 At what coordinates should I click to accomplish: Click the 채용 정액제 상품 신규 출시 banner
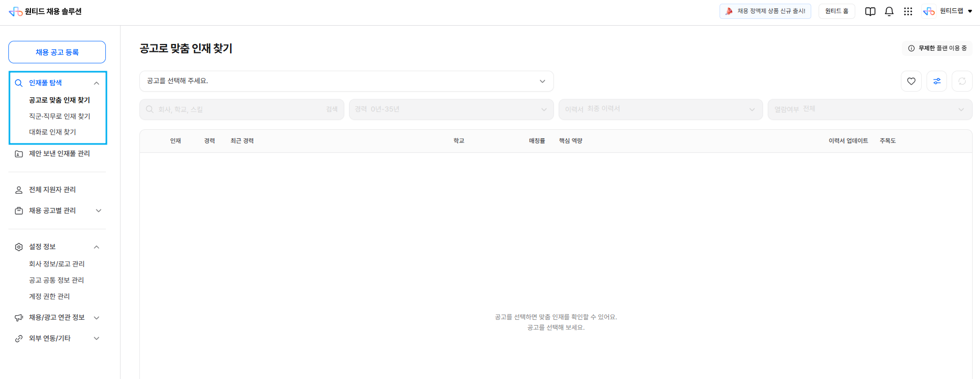click(x=765, y=11)
